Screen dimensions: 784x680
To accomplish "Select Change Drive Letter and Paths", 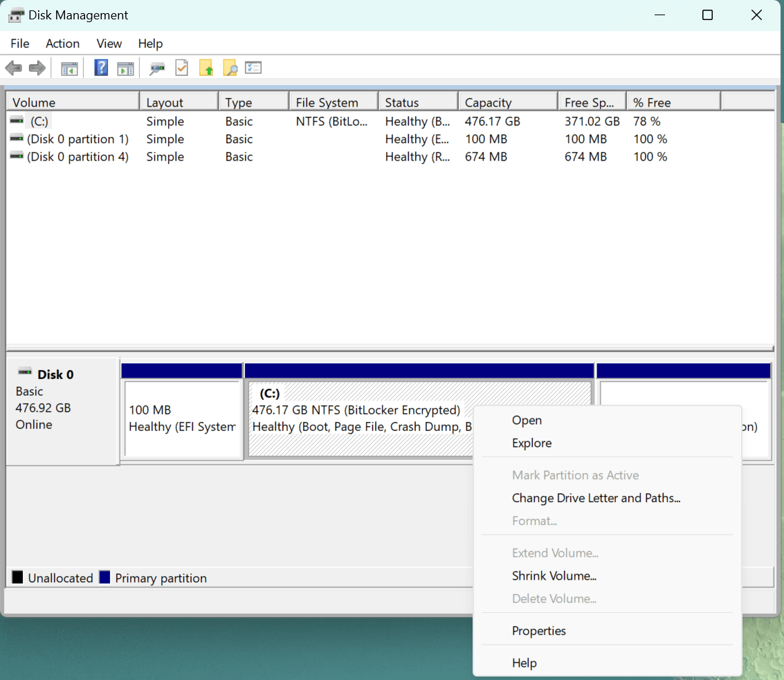I will coord(596,498).
